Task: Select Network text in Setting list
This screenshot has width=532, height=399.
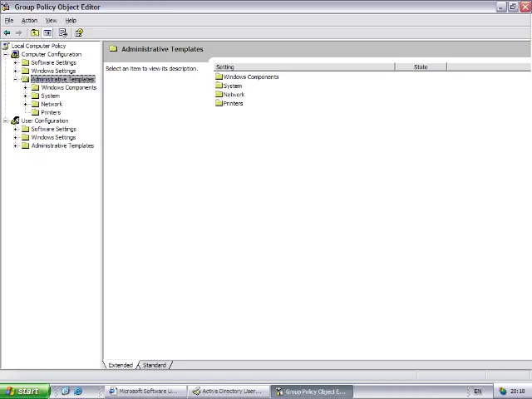Action: point(234,94)
